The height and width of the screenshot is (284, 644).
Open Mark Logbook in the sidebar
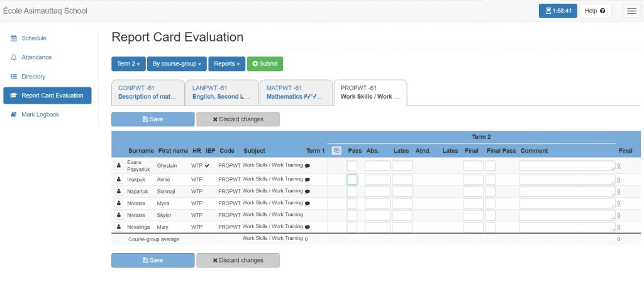(40, 114)
